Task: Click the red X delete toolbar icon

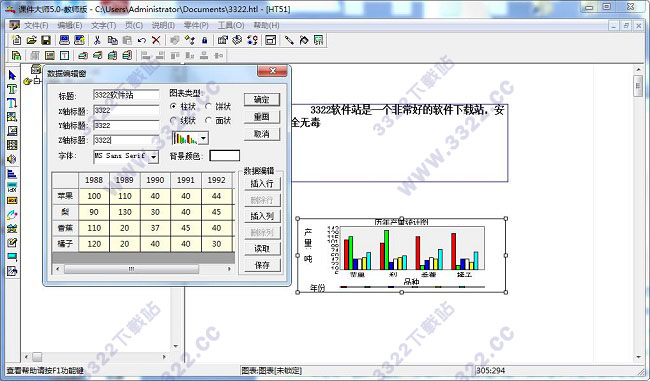Action: tap(156, 40)
